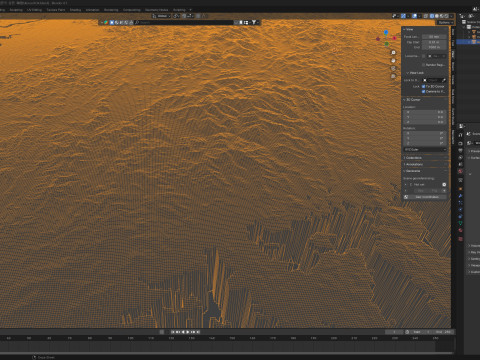The height and width of the screenshot is (360, 480).
Task: Toggle Render Region checkbox
Action: coord(424,65)
